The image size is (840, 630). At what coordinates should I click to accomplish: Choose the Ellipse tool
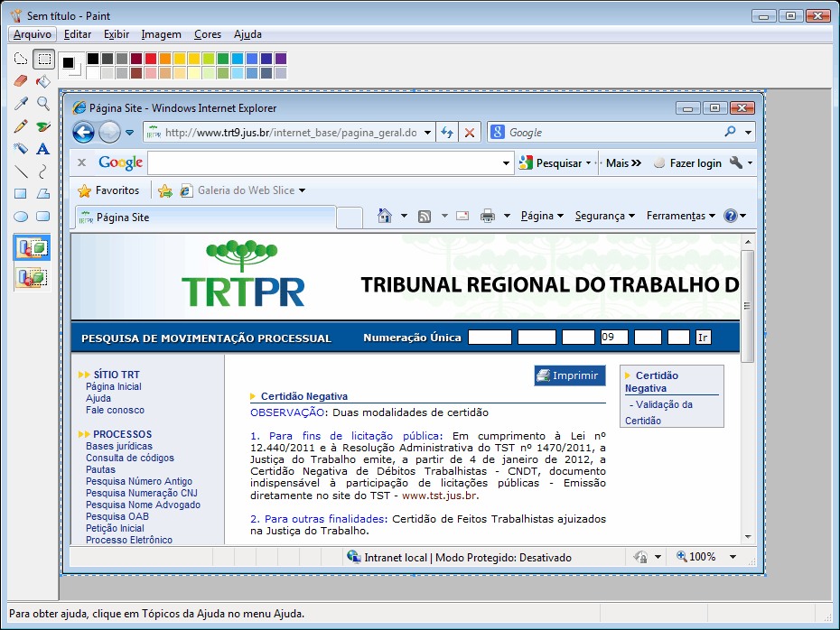point(21,217)
